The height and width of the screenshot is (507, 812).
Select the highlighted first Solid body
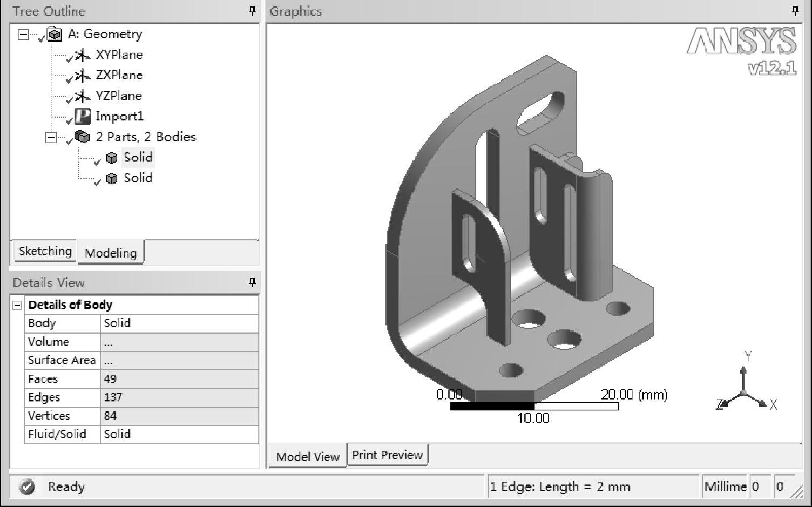tap(138, 157)
